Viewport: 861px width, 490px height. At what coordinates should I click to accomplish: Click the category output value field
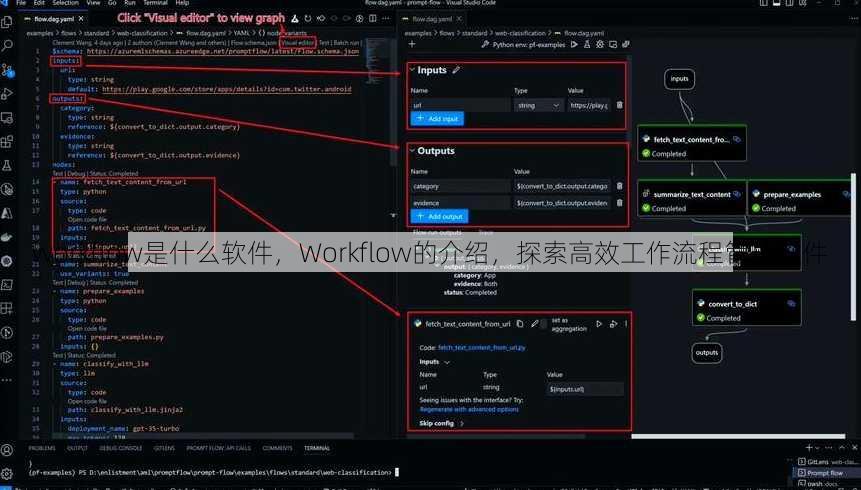(x=562, y=186)
